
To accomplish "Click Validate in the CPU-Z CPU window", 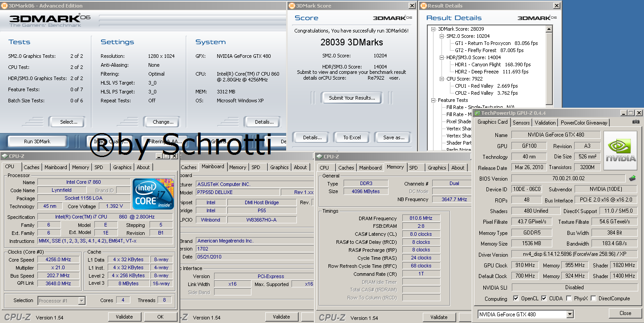I will click(124, 317).
